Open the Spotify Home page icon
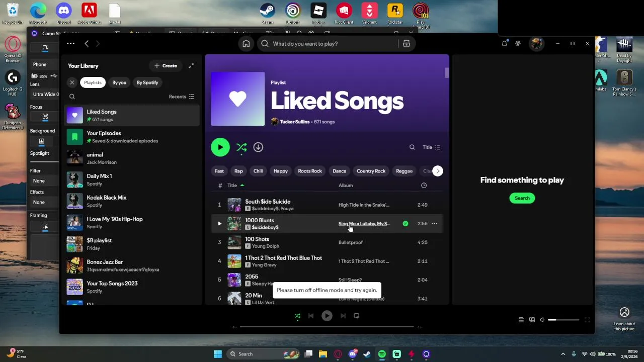 click(x=246, y=44)
